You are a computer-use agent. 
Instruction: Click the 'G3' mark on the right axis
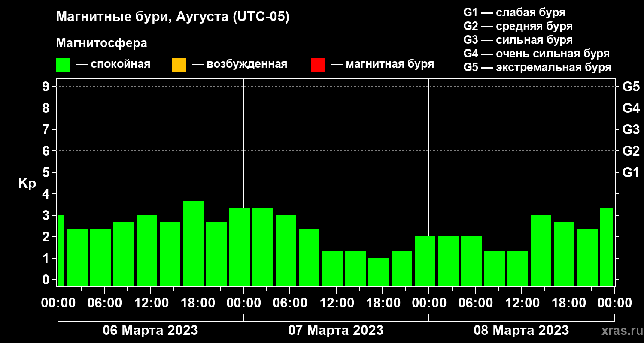pyautogui.click(x=631, y=129)
